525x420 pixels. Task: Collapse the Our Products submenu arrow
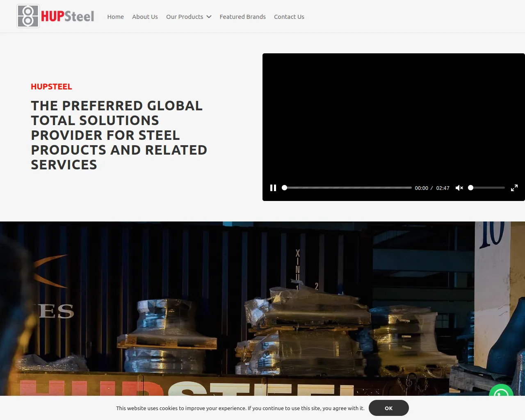click(x=209, y=17)
